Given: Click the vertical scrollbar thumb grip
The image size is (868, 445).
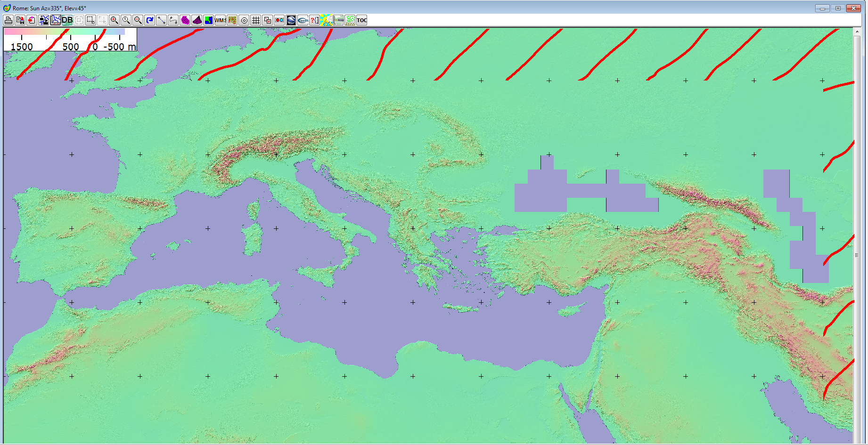Looking at the screenshot, I should [x=857, y=256].
